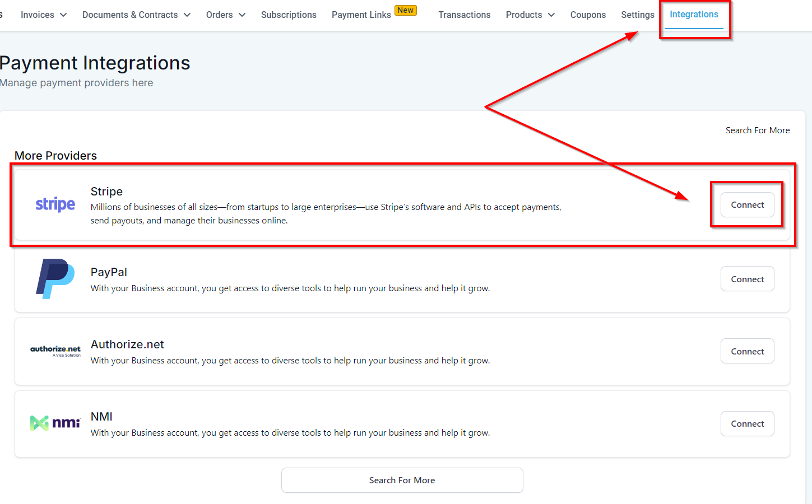The image size is (812, 504).
Task: Click the More Providers heading
Action: [x=55, y=156]
